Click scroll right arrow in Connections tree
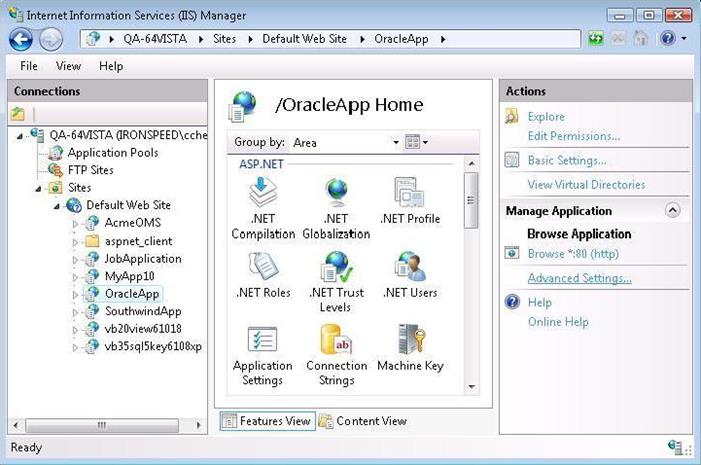 198,425
